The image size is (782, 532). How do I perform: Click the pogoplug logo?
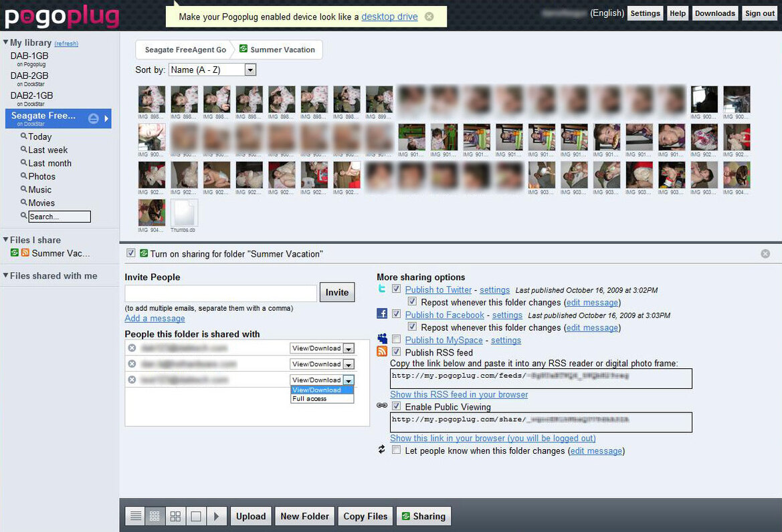[x=62, y=16]
